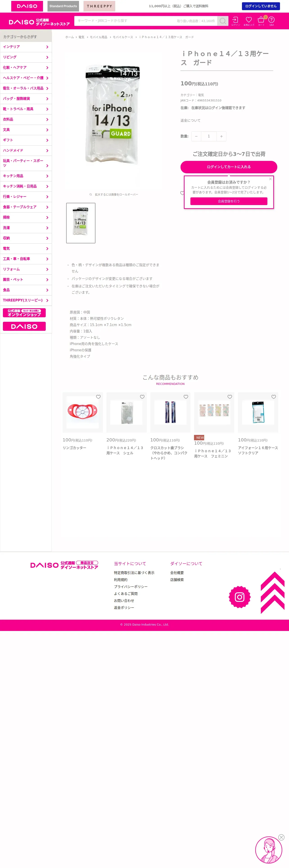Open the Q&A help icon
The height and width of the screenshot is (868, 289).
pos(271,21)
